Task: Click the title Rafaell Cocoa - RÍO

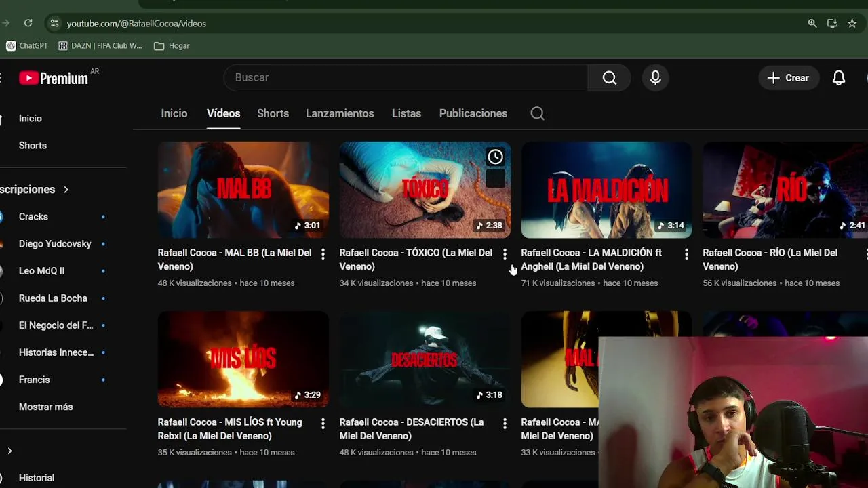Action: click(770, 260)
